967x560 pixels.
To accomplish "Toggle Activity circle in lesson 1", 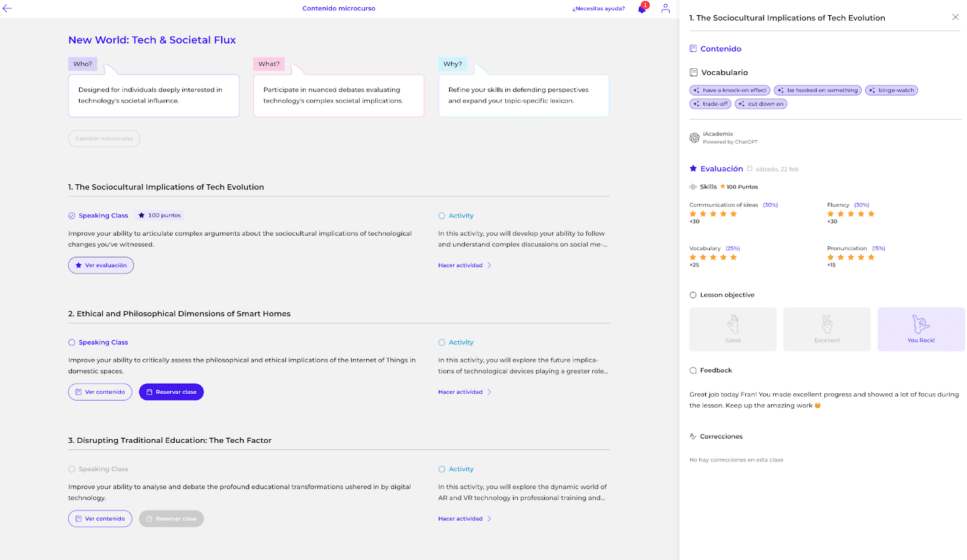I will click(x=442, y=216).
